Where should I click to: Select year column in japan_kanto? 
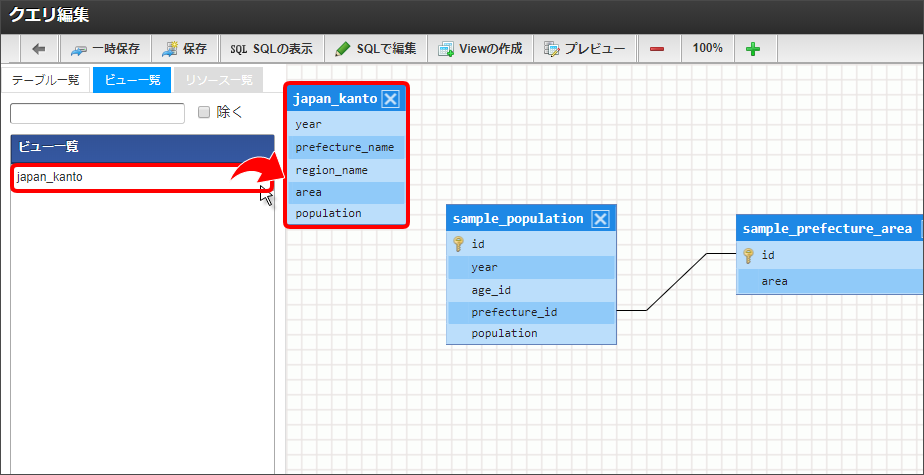[x=347, y=124]
